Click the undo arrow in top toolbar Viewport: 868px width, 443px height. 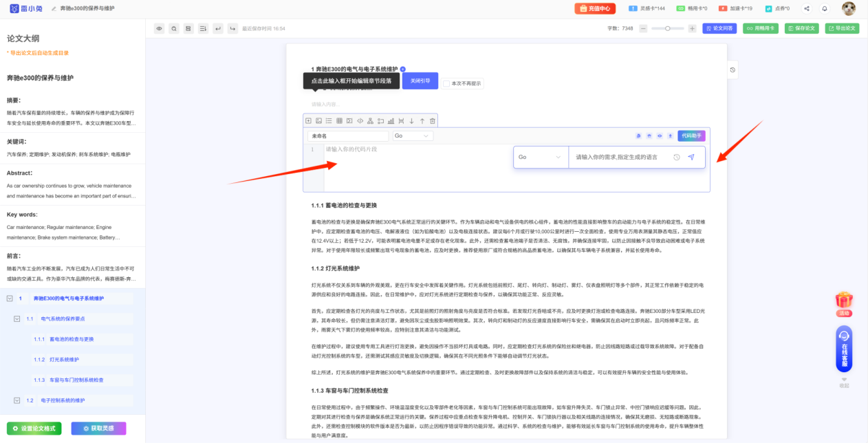217,28
